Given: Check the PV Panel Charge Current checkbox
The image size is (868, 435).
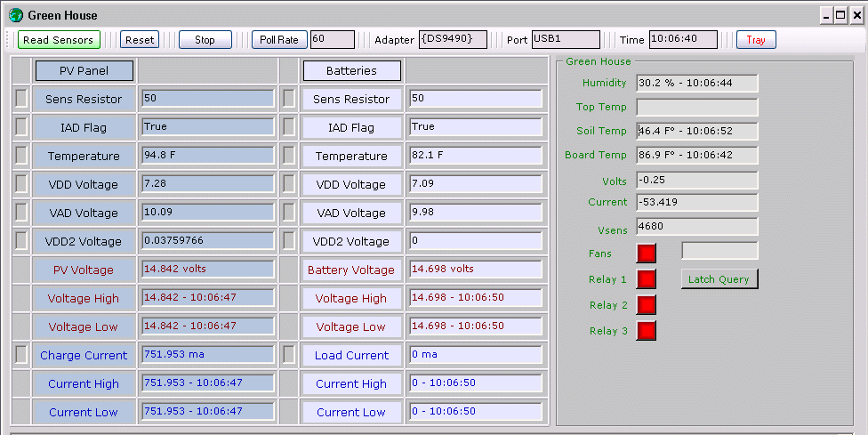Looking at the screenshot, I should [x=21, y=355].
